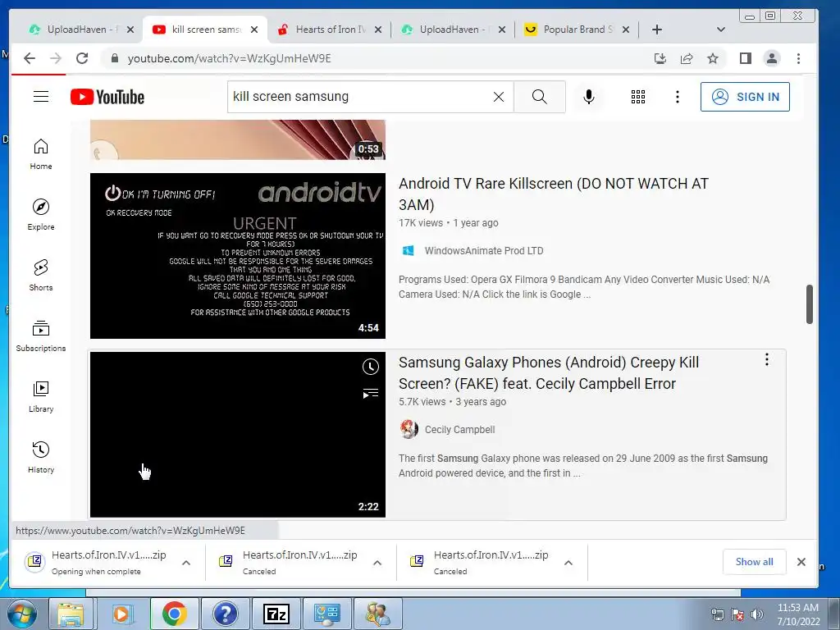Click the SIGN IN button
The width and height of the screenshot is (840, 630).
[745, 97]
